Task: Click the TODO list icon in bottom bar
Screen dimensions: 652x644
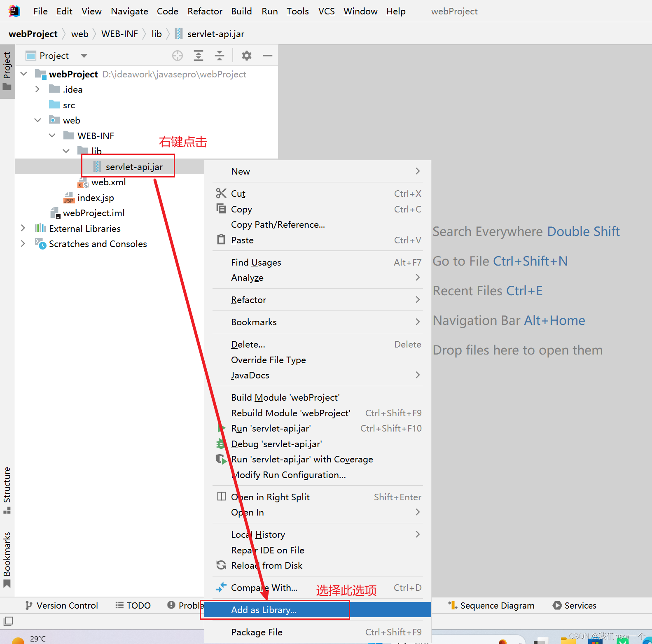Action: pyautogui.click(x=119, y=605)
